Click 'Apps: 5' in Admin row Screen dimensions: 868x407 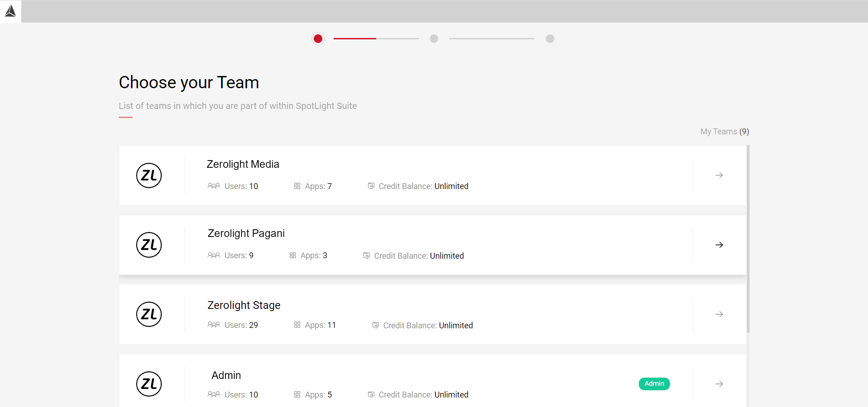coord(318,395)
